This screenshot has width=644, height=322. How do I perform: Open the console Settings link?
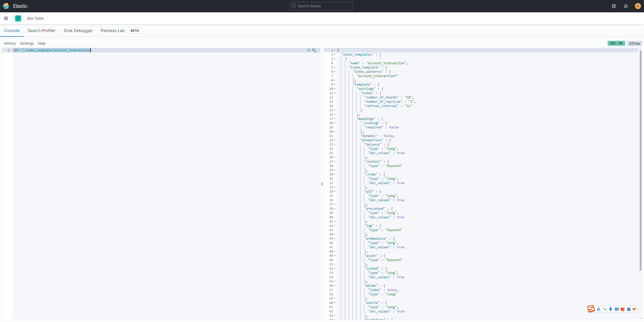tap(27, 43)
